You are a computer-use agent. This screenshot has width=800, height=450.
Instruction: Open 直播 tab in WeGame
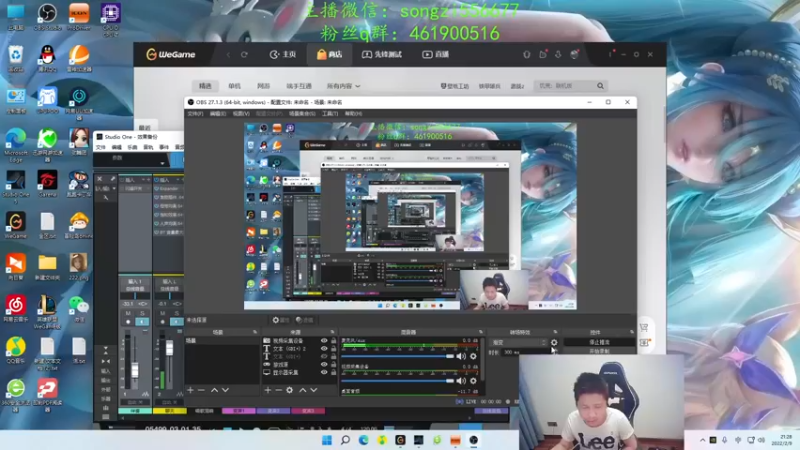click(x=435, y=55)
